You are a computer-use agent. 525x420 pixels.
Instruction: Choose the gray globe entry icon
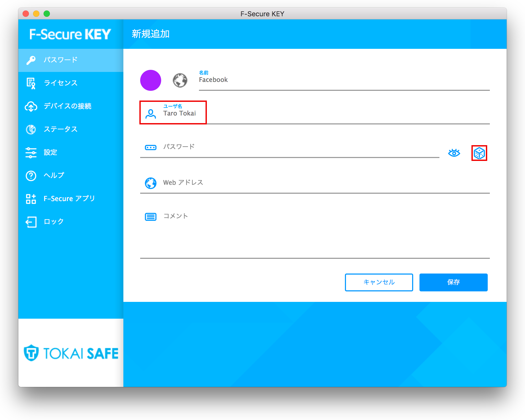[180, 80]
